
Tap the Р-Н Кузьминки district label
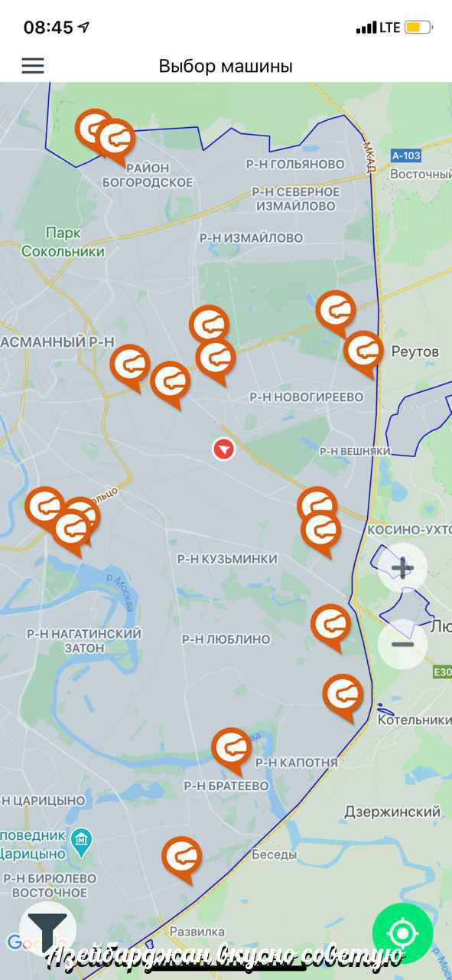click(x=227, y=559)
